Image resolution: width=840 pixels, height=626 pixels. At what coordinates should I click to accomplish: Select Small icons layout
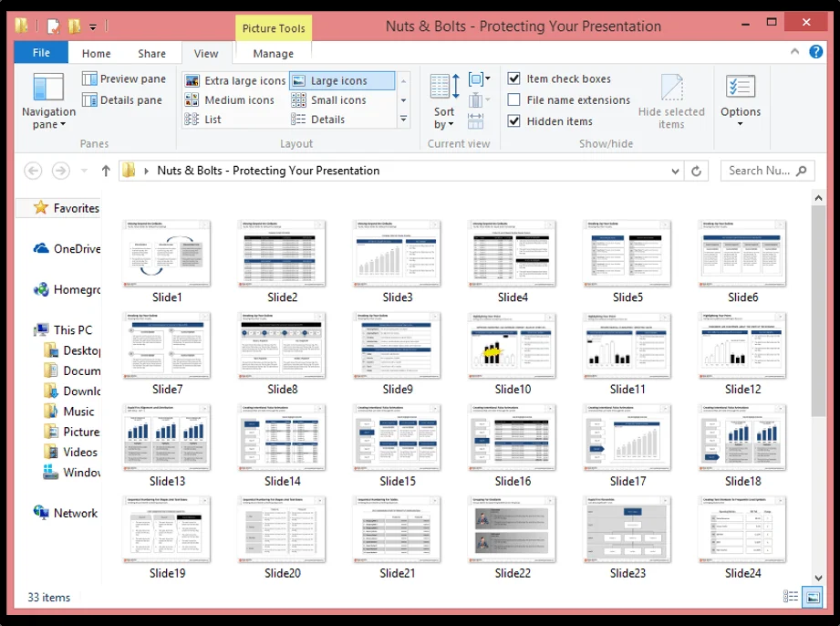[328, 100]
